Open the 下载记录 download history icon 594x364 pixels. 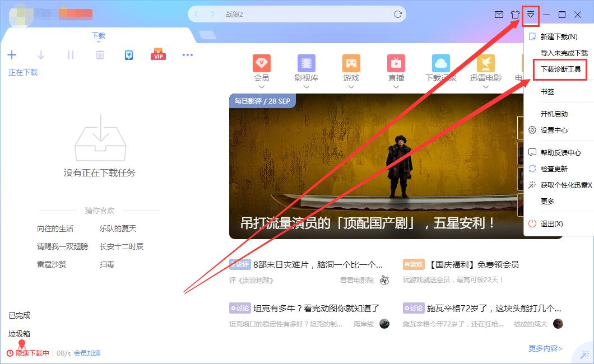pyautogui.click(x=441, y=63)
